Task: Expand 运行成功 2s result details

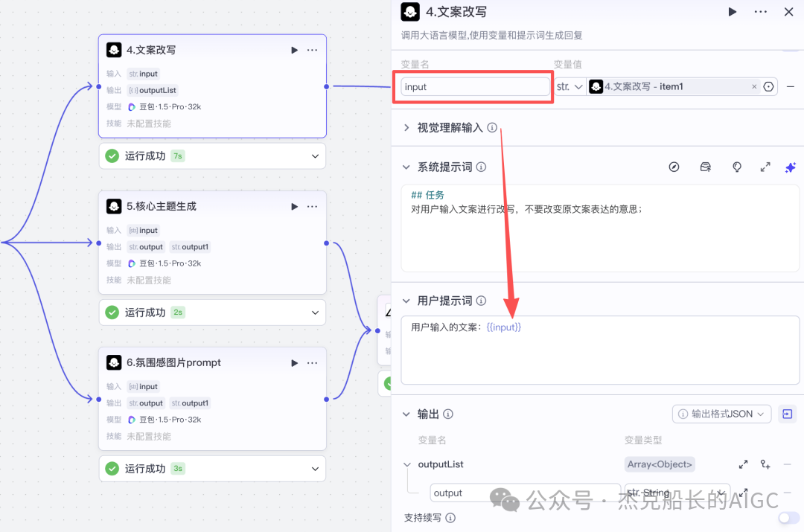Action: (315, 313)
